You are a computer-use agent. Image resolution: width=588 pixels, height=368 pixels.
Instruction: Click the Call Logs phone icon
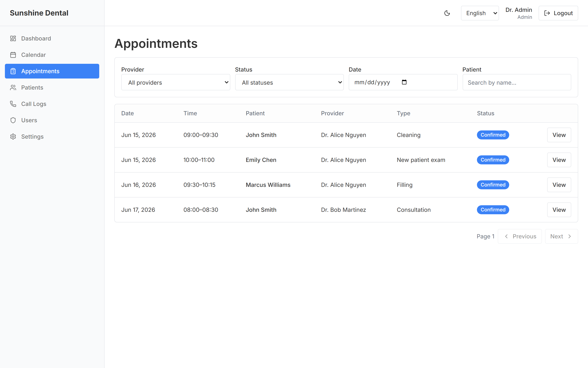click(x=13, y=104)
